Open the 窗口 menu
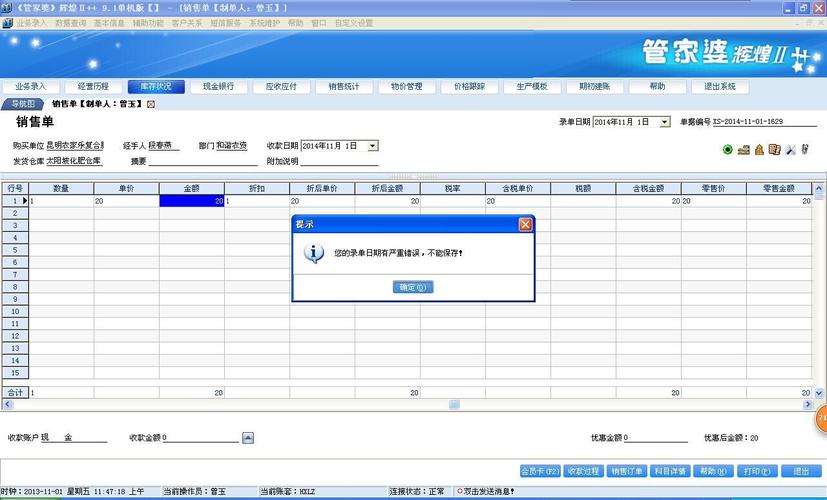827x500 pixels. [x=319, y=23]
